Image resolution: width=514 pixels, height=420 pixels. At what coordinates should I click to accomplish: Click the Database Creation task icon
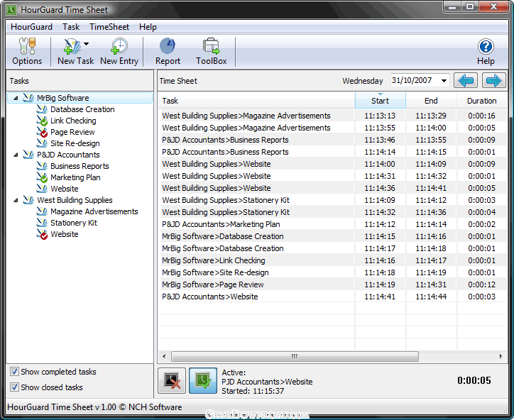[x=42, y=109]
